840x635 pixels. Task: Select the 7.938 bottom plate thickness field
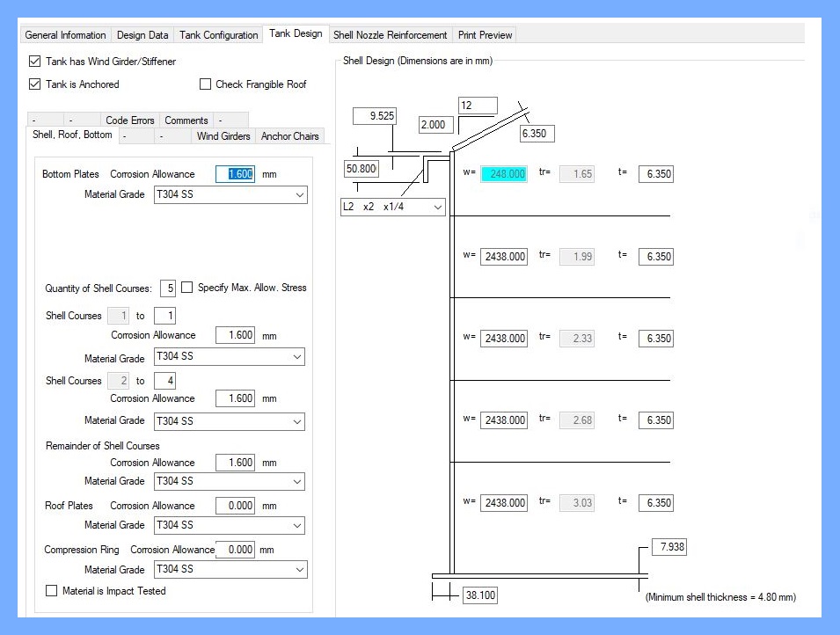click(669, 548)
